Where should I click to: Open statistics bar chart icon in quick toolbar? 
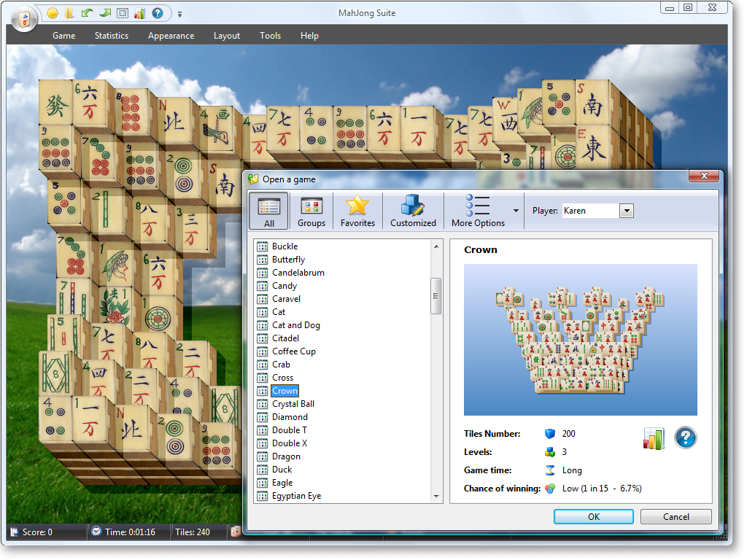(x=139, y=13)
